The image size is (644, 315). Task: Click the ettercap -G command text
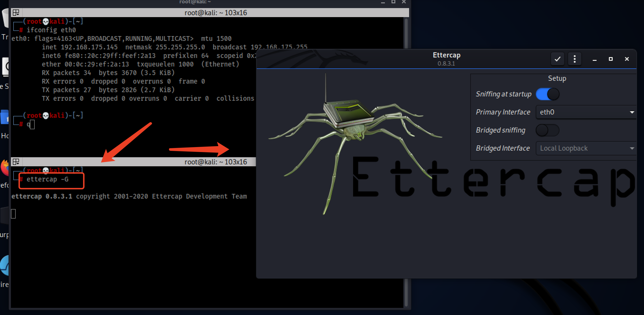pos(47,179)
